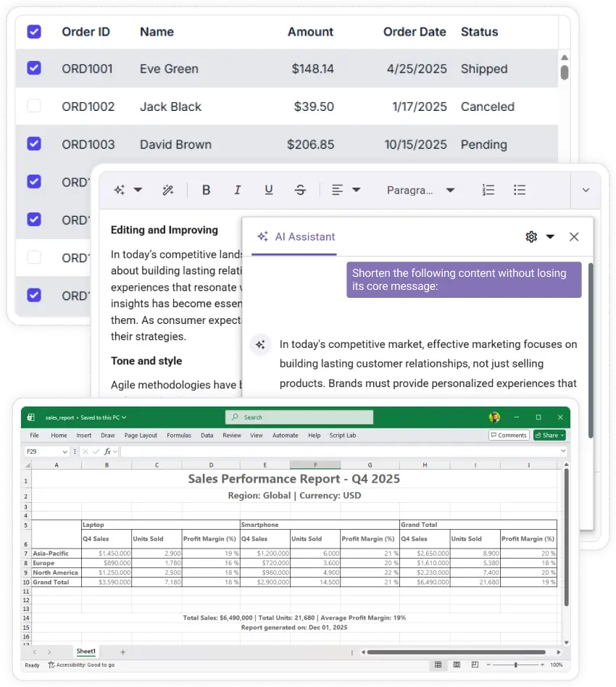Select column F header in spreadsheet
Viewport: 616px width, 687px height.
click(x=315, y=465)
